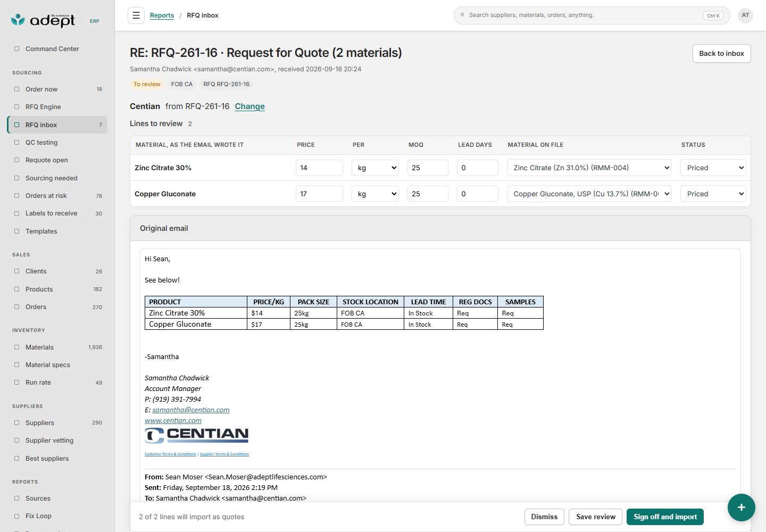
Task: Click the square icon beside Supplier vetting
Action: click(16, 440)
